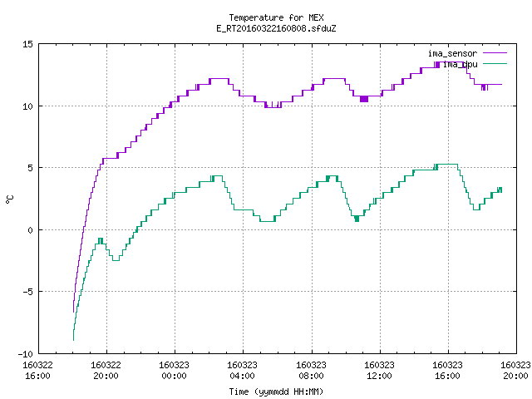This screenshot has height=399, width=532.
Task: Click the 'ima_dpu' legend label
Action: [460, 65]
